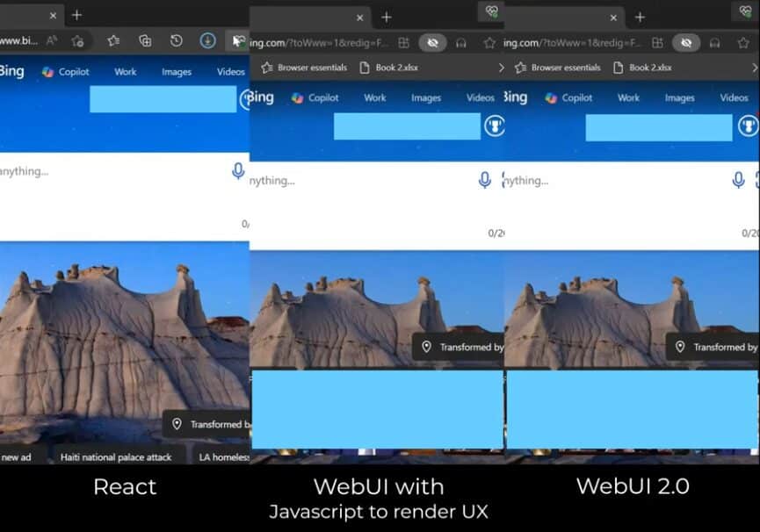Click the microphone icon in middle panel search box
The height and width of the screenshot is (532, 760).
(x=485, y=180)
